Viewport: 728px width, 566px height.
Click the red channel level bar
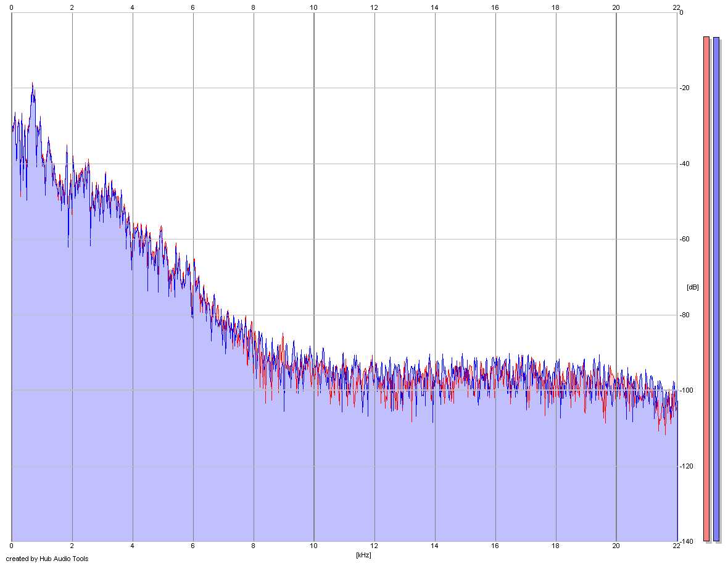[706, 289]
